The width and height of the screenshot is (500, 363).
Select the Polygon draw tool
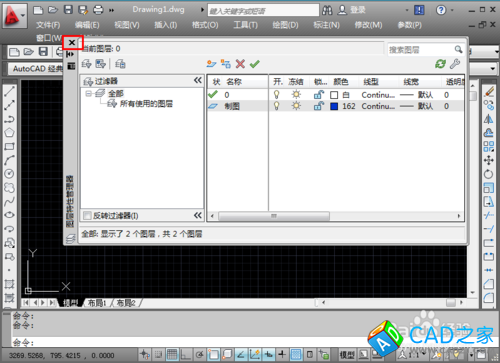[9, 133]
